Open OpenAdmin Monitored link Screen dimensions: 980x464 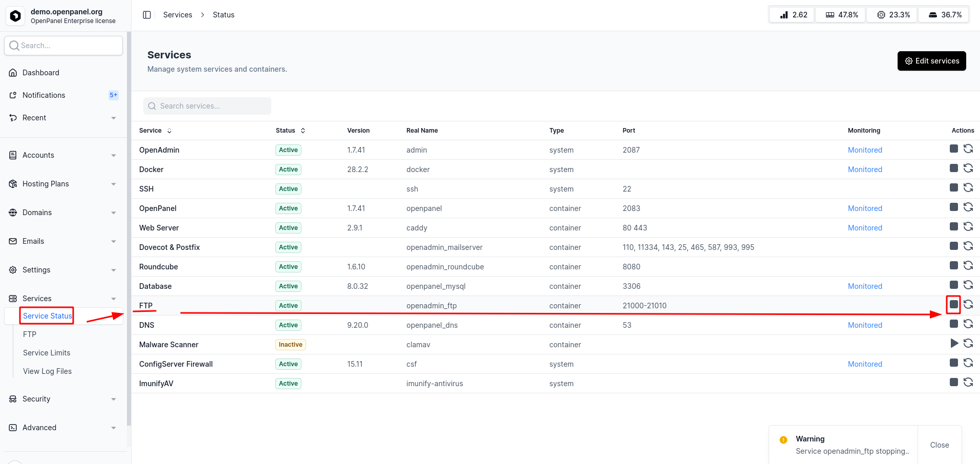865,150
